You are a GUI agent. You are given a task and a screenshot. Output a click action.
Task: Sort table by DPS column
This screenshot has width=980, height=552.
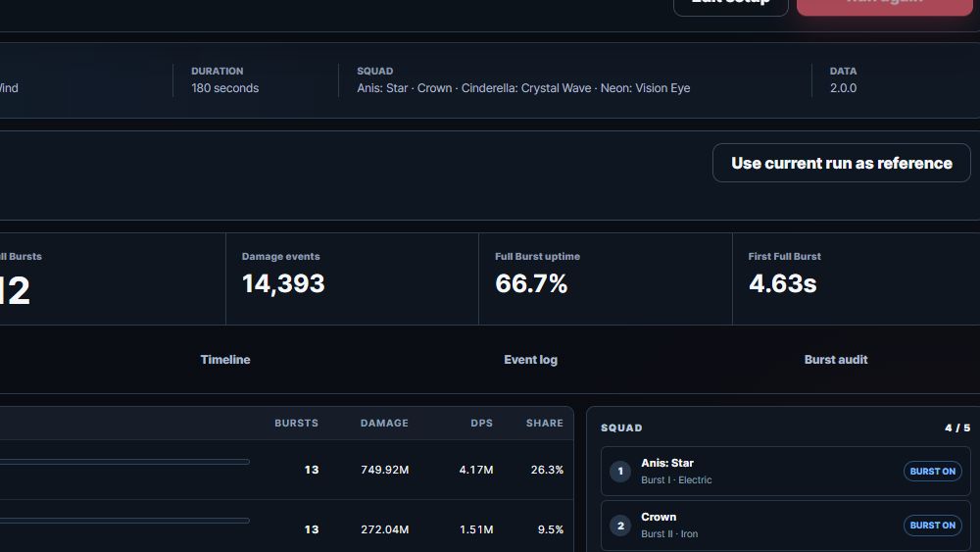[x=481, y=424]
